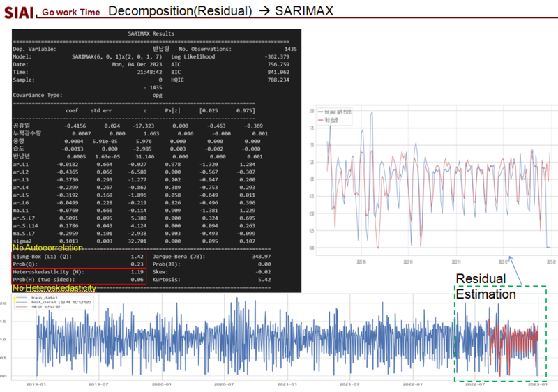Click the blue test_data1 legend line in the upper-right chart
Screen dimensions: 558x392
pyautogui.click(x=320, y=111)
